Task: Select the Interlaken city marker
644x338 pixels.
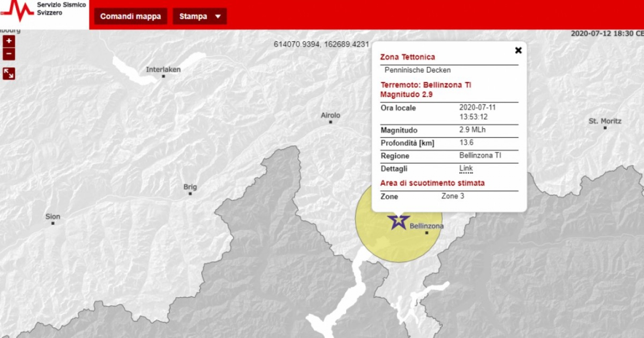Action: 163,76
